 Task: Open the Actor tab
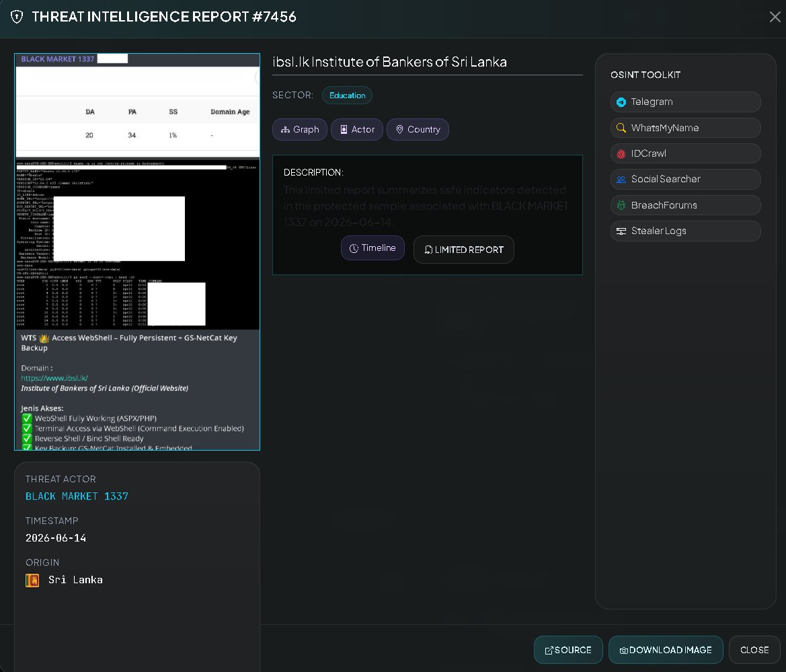tap(357, 129)
